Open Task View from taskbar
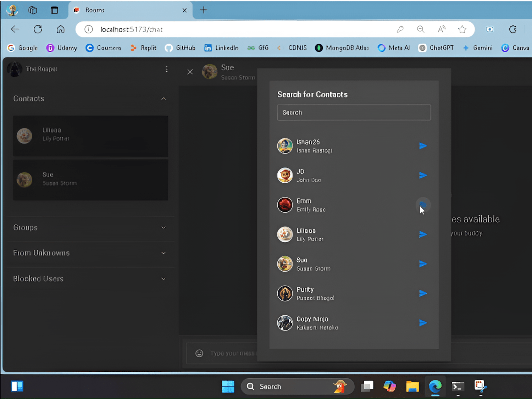The image size is (532, 399). coord(367,387)
